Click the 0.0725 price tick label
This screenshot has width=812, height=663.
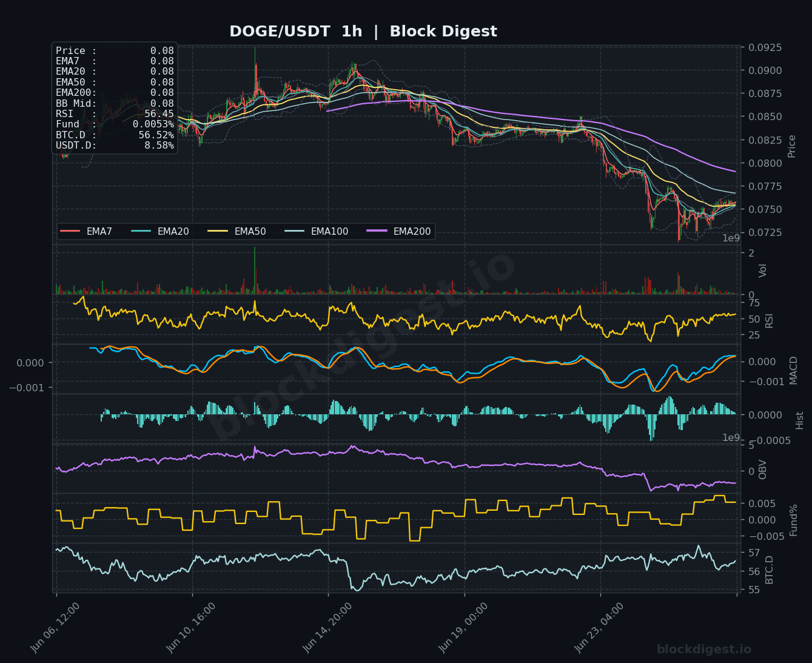click(765, 232)
